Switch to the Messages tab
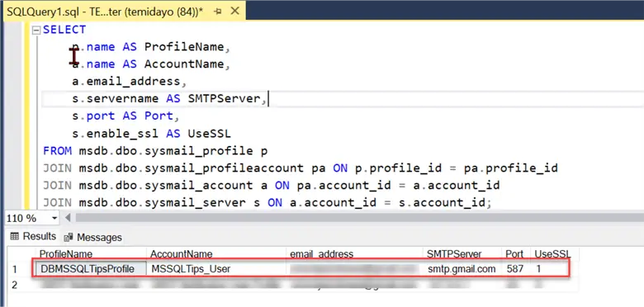This screenshot has width=644, height=307. point(93,237)
